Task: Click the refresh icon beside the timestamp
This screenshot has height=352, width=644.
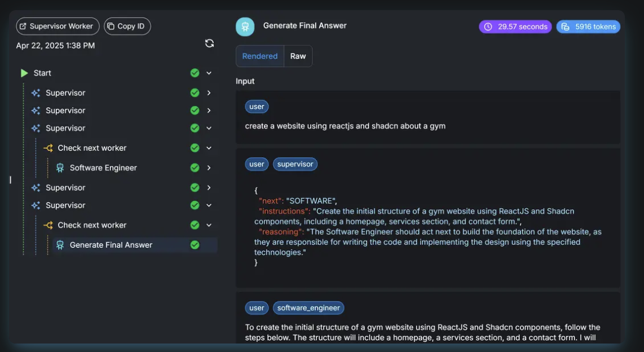Action: click(209, 43)
